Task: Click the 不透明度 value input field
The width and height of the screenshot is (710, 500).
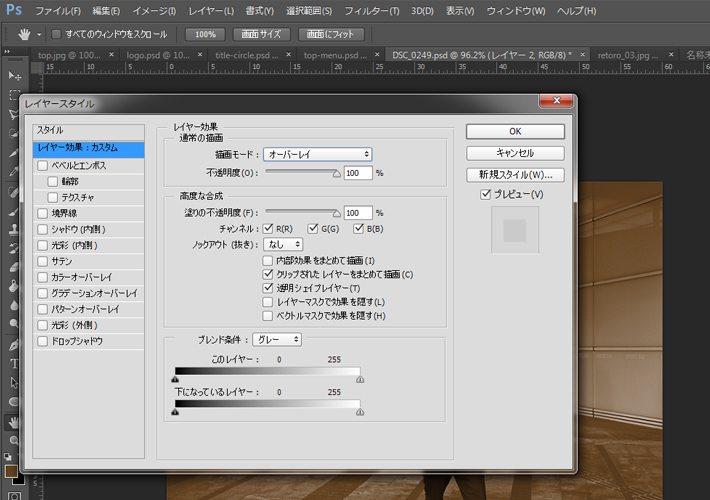Action: [x=358, y=173]
